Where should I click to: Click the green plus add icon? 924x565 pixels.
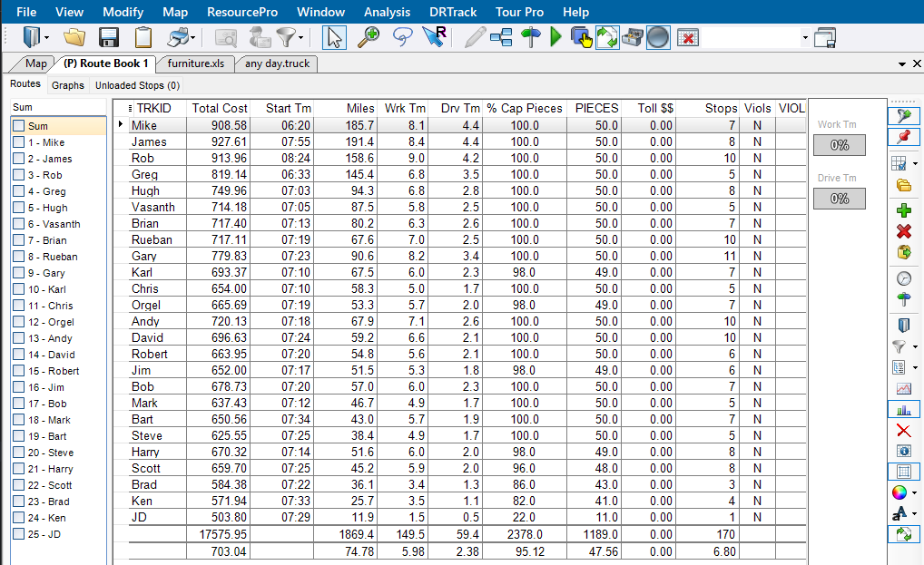[903, 210]
